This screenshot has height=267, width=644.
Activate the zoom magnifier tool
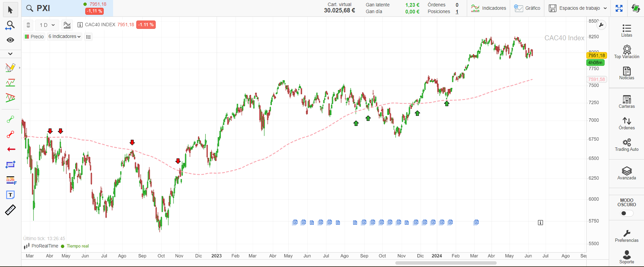pos(10,25)
